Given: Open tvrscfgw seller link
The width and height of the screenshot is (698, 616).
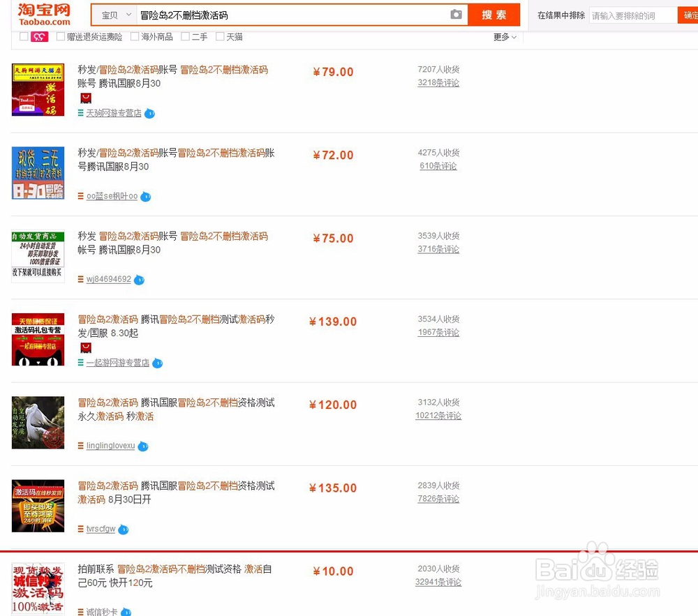Looking at the screenshot, I should tap(101, 529).
